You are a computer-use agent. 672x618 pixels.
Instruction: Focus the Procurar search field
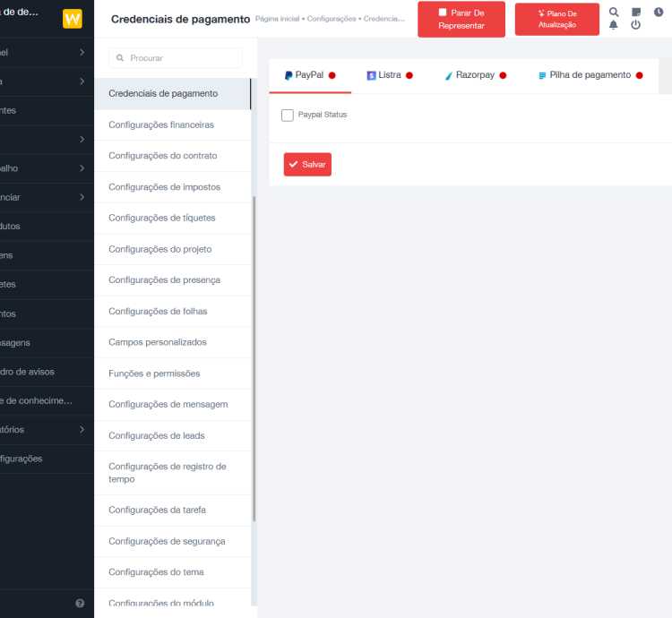point(176,57)
